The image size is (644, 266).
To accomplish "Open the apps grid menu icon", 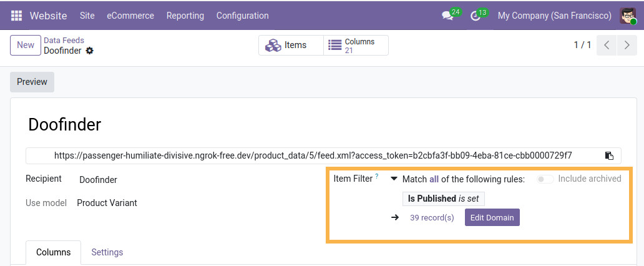I will [16, 16].
